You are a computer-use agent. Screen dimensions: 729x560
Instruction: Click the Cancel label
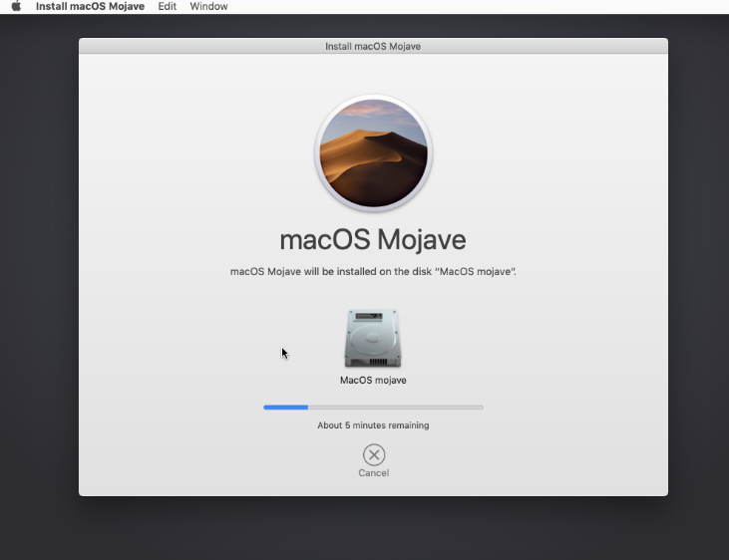click(373, 472)
